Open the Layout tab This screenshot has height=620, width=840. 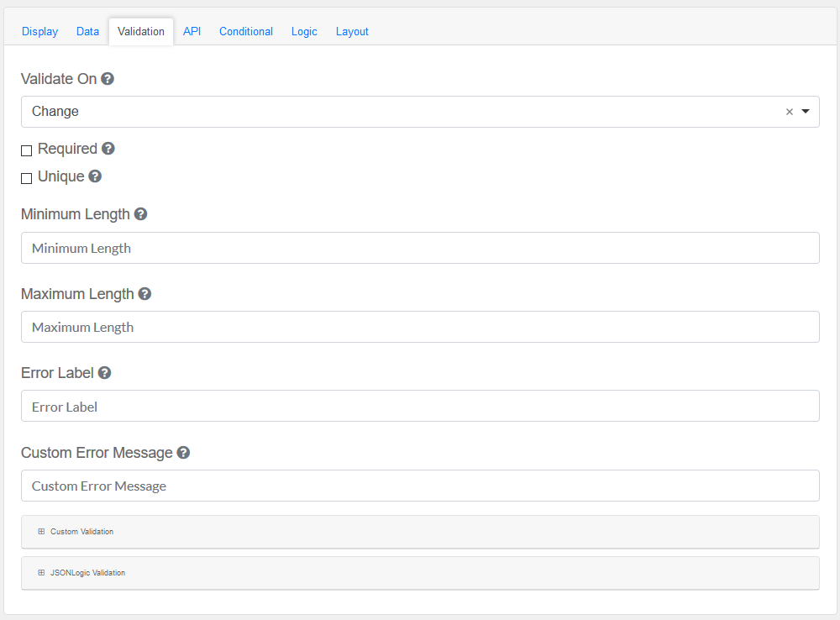352,32
